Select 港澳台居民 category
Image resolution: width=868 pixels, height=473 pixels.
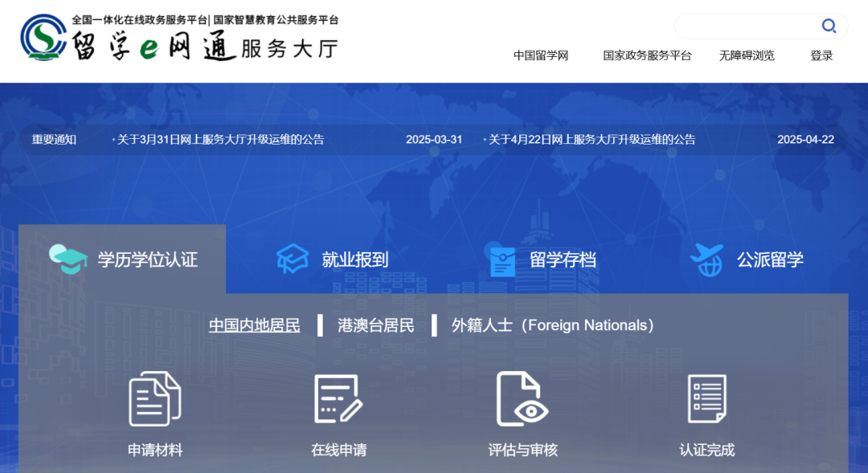tap(376, 325)
